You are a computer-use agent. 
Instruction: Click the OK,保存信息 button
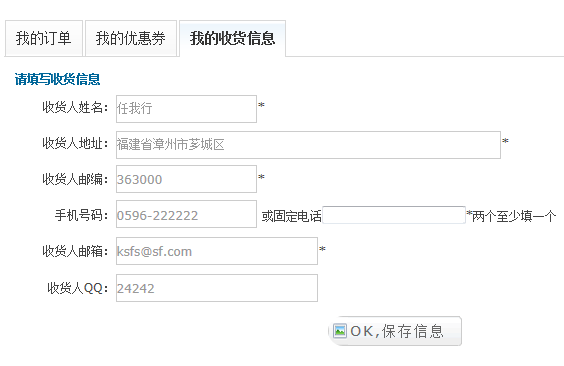coord(395,331)
